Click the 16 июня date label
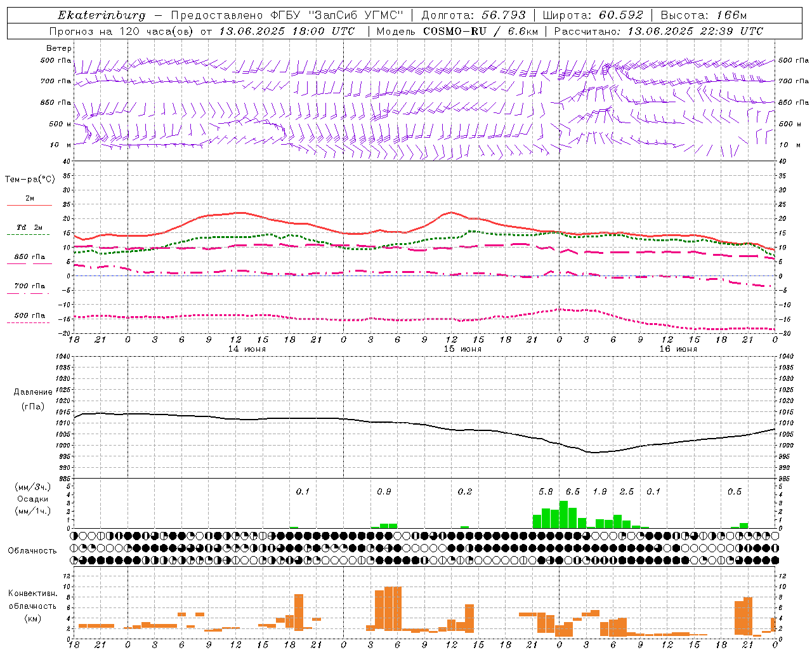 click(678, 349)
